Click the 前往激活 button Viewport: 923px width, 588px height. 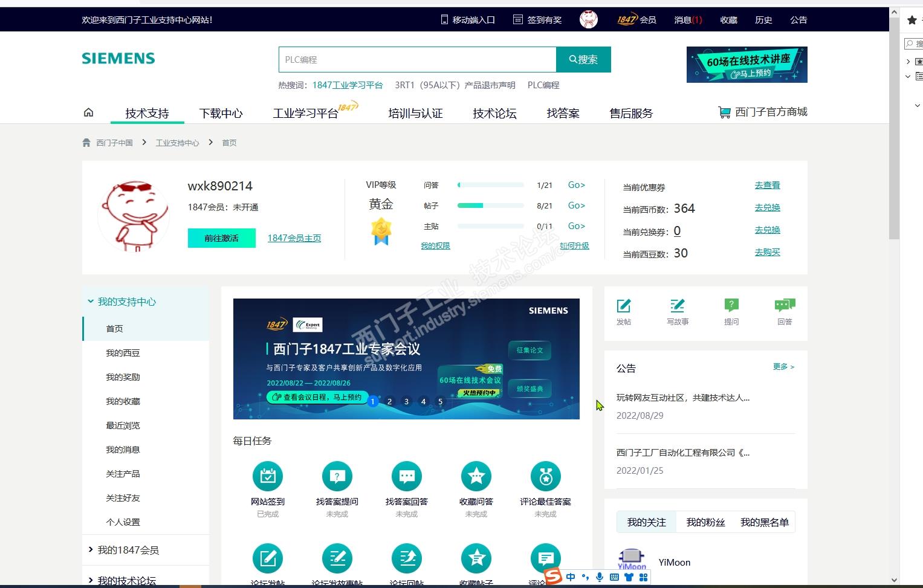221,238
